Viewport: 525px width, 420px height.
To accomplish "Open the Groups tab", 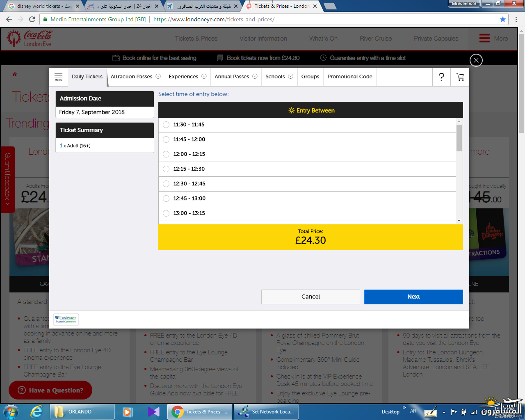I will click(x=310, y=77).
